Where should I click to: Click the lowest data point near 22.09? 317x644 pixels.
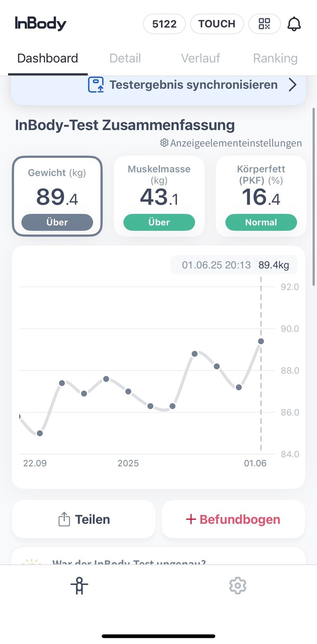(x=40, y=433)
